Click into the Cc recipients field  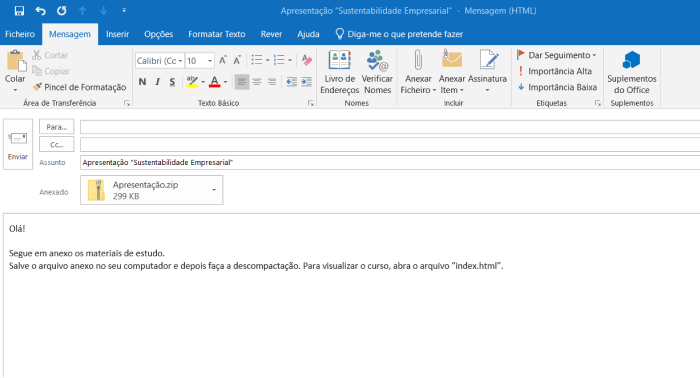(390, 145)
